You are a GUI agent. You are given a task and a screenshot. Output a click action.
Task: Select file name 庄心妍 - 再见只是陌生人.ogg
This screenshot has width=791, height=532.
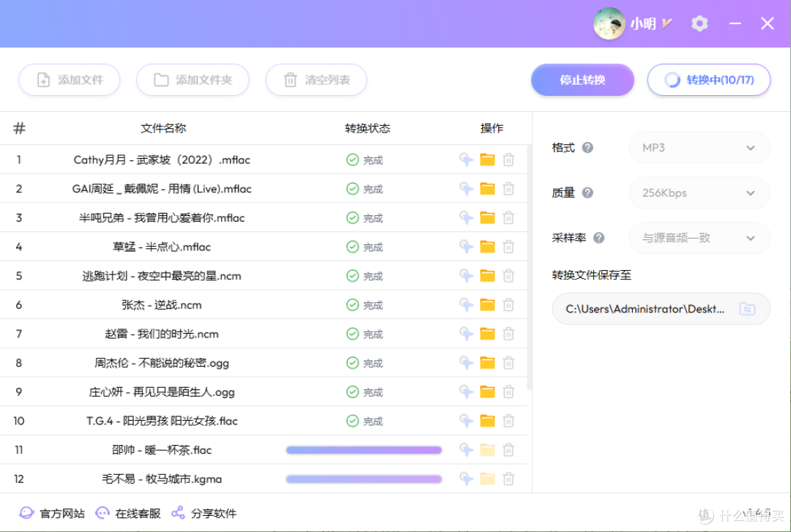pyautogui.click(x=161, y=391)
